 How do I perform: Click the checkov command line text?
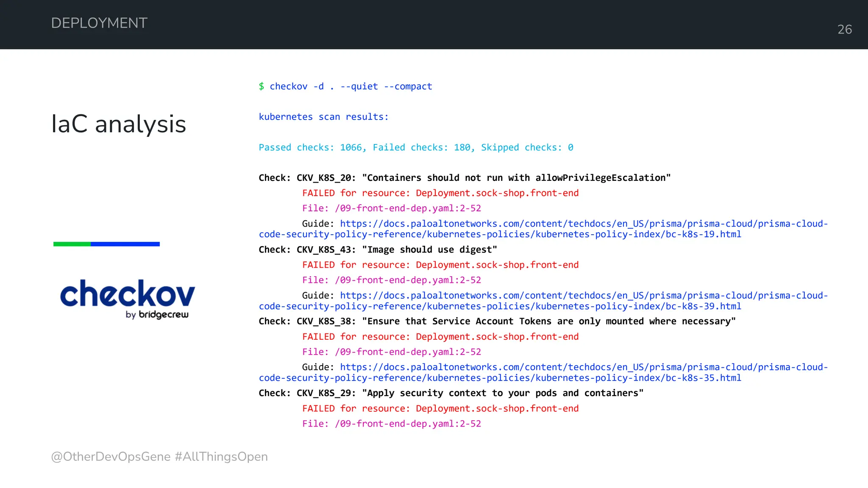351,86
